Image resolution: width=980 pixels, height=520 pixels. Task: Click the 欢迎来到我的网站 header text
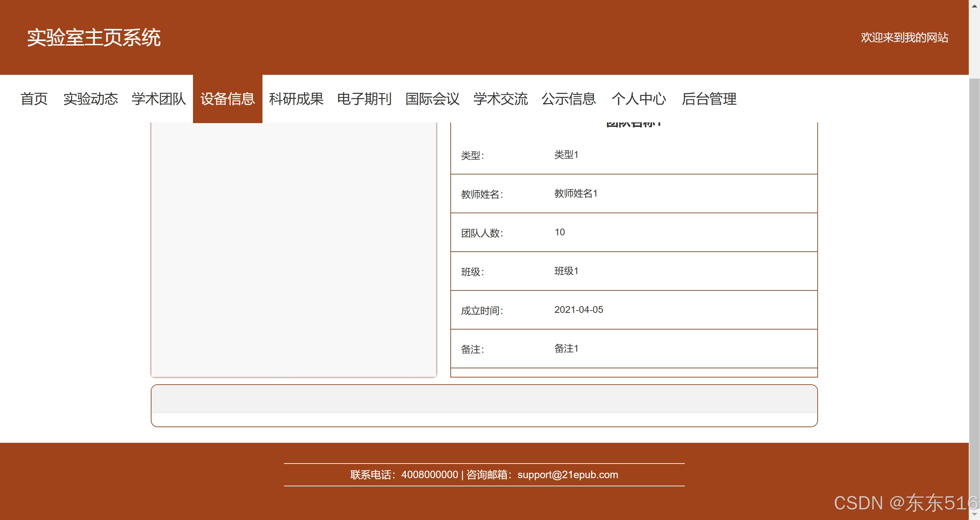point(904,38)
